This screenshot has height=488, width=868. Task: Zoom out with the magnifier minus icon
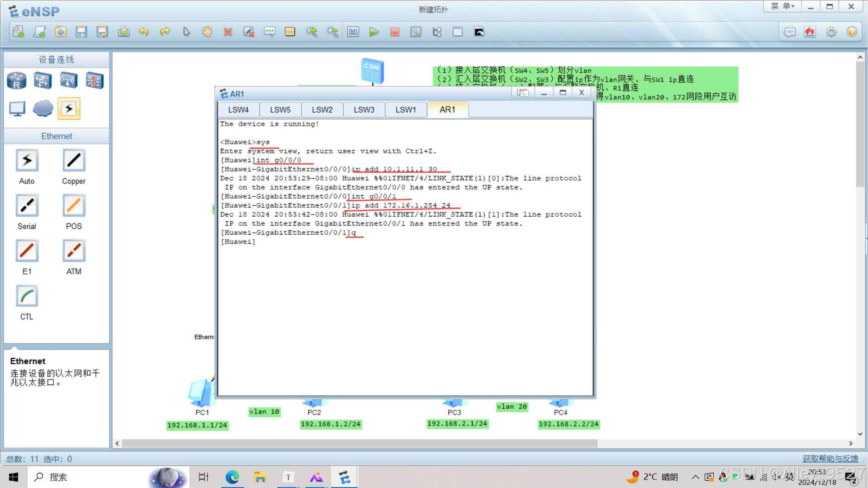332,32
